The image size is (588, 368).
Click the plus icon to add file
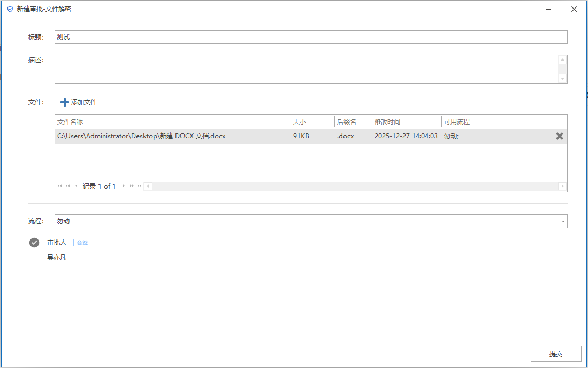coord(65,102)
